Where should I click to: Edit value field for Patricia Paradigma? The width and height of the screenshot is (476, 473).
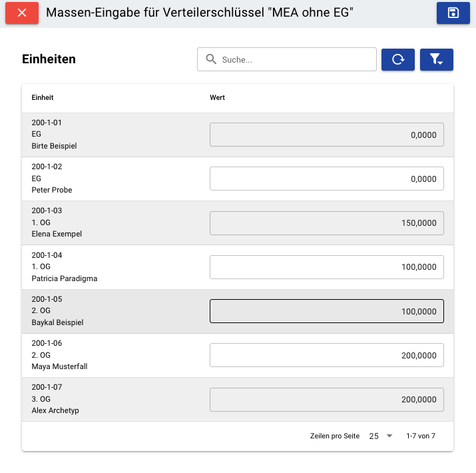pos(327,267)
